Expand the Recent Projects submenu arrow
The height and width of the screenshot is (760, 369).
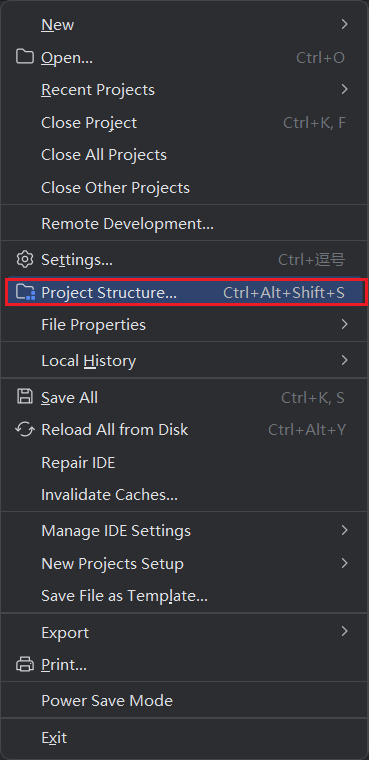click(x=344, y=89)
